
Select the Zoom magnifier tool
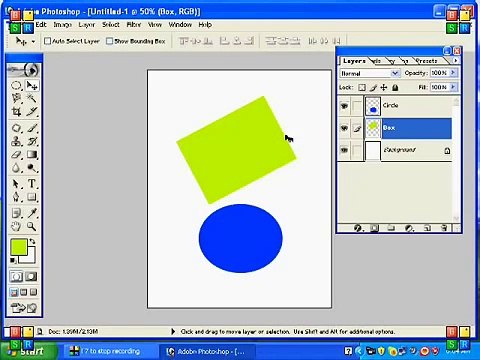point(32,226)
